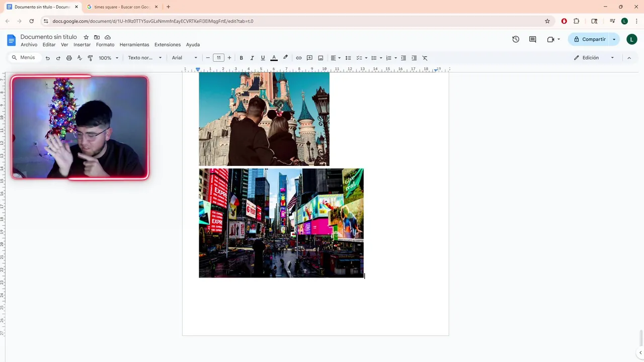The width and height of the screenshot is (644, 362).
Task: Hide the menus with the collapse chevron
Action: pyautogui.click(x=629, y=58)
